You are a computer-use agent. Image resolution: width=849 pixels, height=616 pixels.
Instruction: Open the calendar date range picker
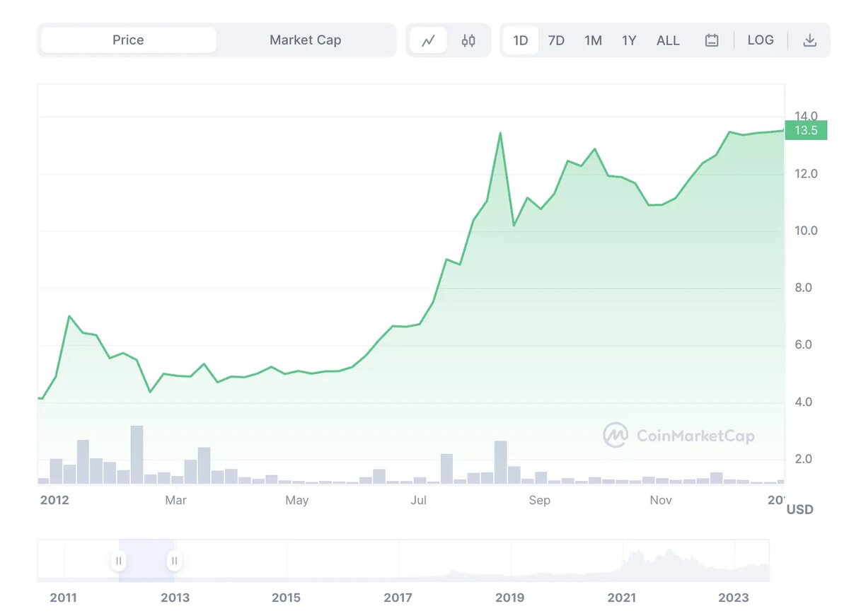pyautogui.click(x=712, y=40)
